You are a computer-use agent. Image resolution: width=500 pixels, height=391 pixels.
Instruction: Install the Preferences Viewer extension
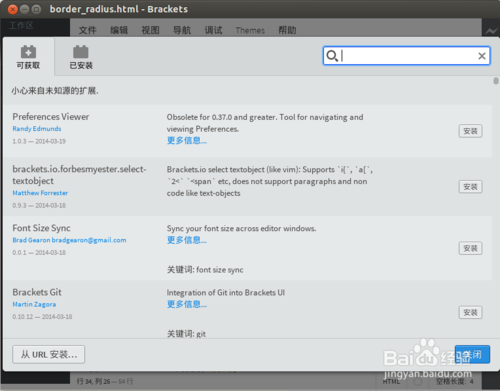[470, 131]
